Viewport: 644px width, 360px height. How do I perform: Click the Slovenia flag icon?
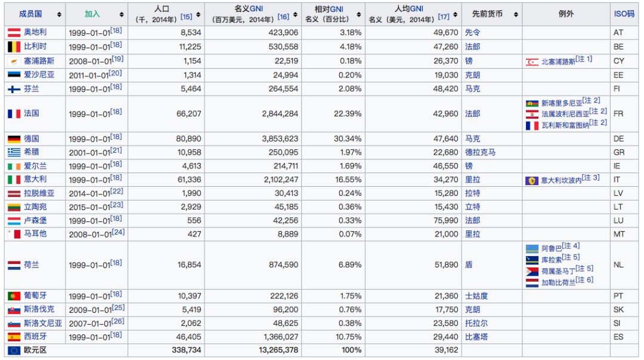point(14,324)
